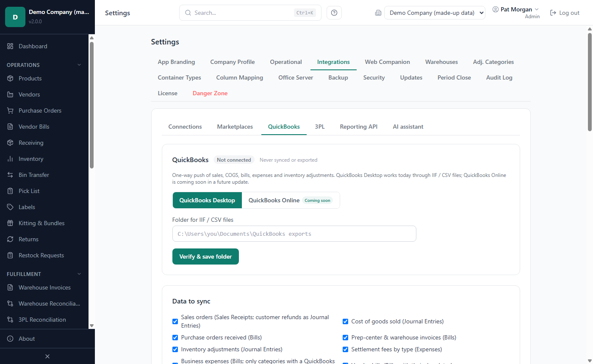Click the Pick List clipboard icon
This screenshot has height=364, width=593.
(x=10, y=191)
